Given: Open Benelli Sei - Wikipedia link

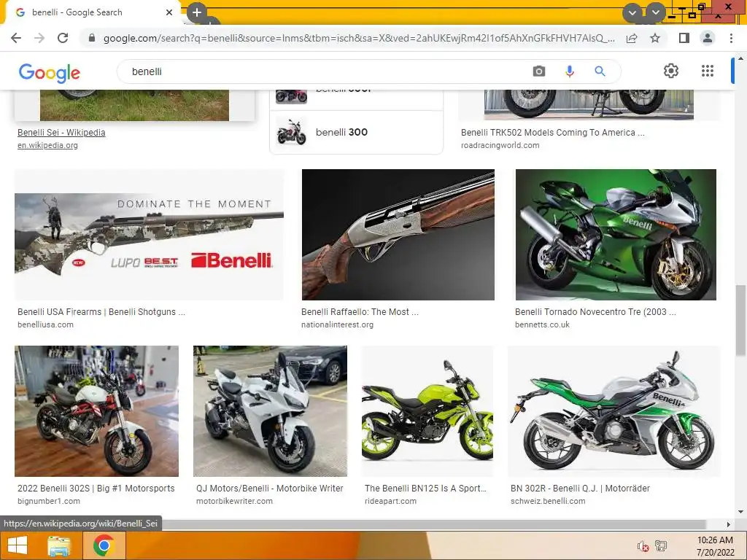Looking at the screenshot, I should pyautogui.click(x=61, y=133).
